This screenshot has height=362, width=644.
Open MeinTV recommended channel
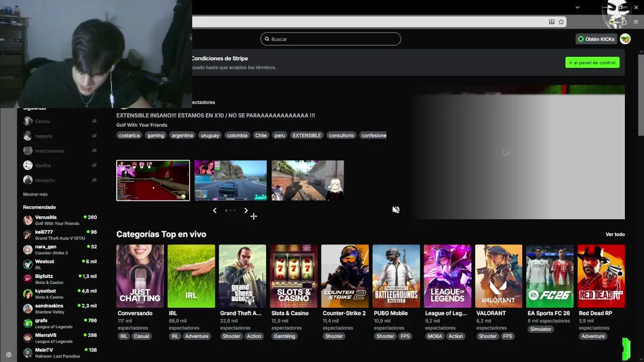tap(60, 353)
